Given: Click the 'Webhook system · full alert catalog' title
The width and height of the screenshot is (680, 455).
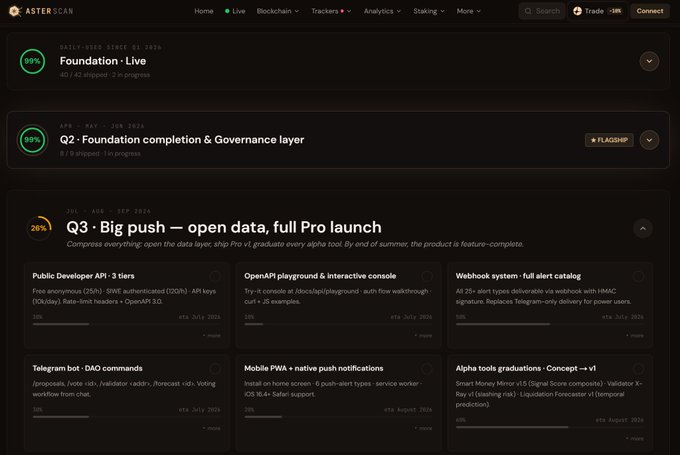Looking at the screenshot, I should (x=518, y=276).
